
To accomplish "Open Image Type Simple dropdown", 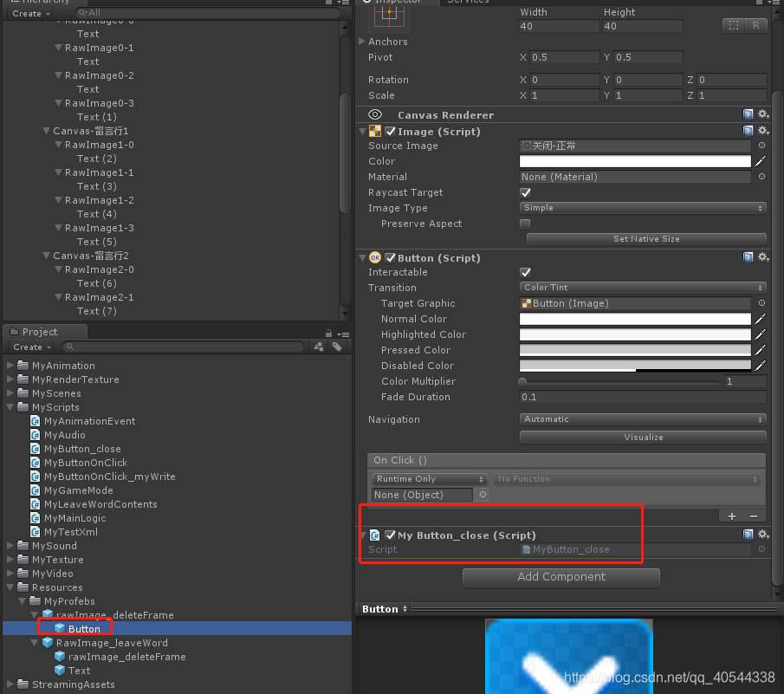I will [x=643, y=207].
